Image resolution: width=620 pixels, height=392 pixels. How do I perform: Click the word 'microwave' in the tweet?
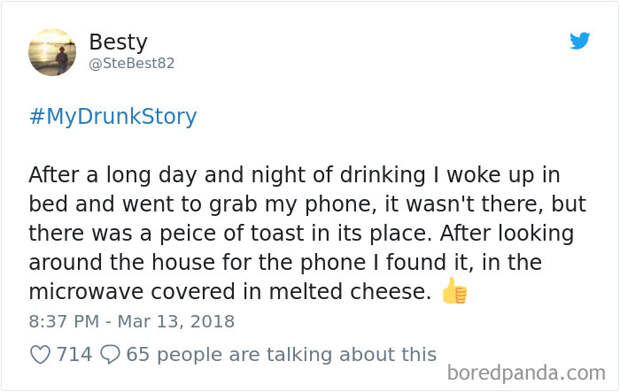[86, 292]
